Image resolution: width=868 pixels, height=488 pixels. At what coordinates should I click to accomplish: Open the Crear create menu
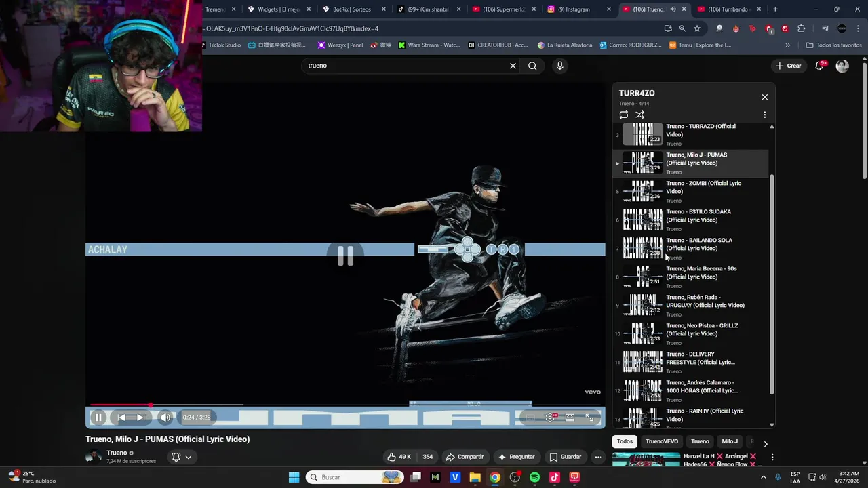click(x=789, y=66)
